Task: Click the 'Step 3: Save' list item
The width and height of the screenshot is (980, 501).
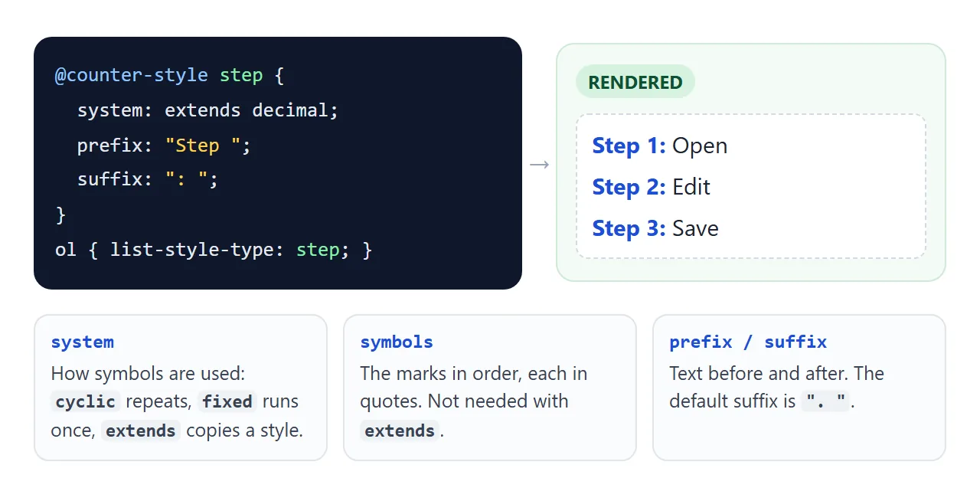Action: pyautogui.click(x=655, y=228)
